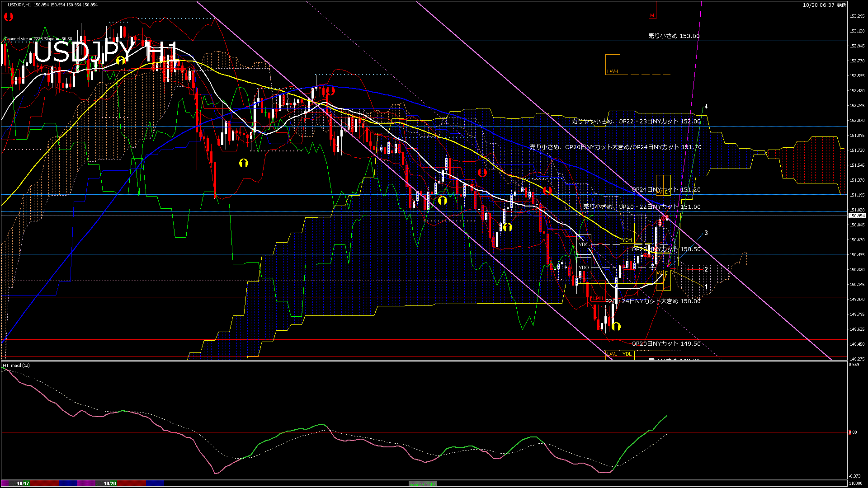Select the LWL box at chart bottom
This screenshot has width=868, height=488.
click(612, 354)
